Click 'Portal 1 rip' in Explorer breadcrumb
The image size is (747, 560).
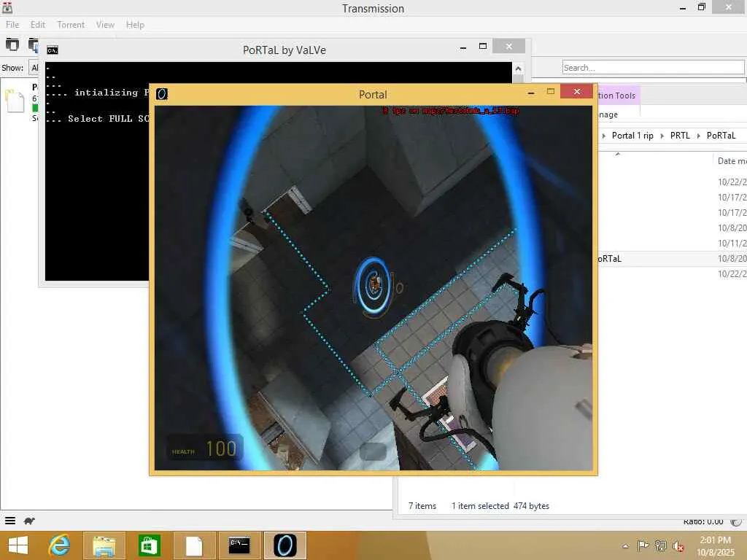click(x=632, y=136)
